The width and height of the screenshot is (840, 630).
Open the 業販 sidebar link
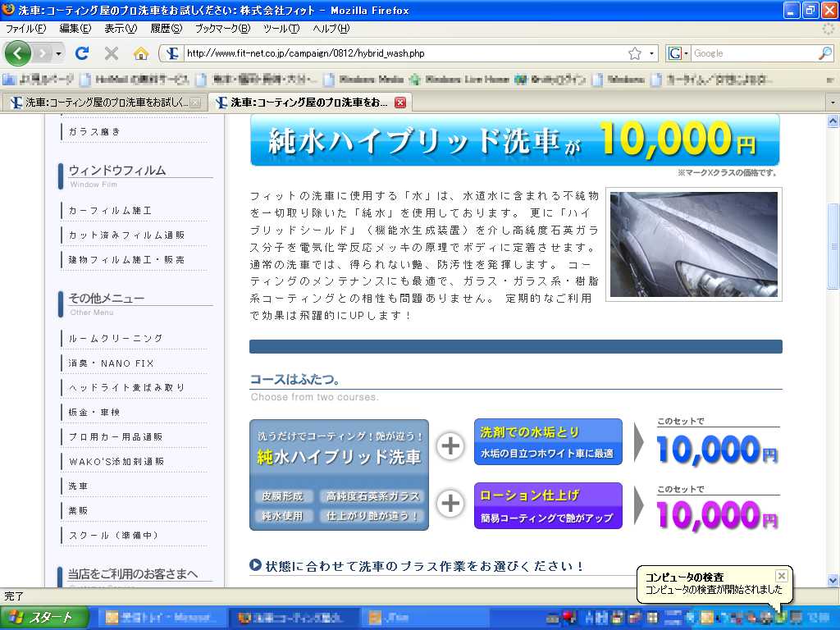78,510
